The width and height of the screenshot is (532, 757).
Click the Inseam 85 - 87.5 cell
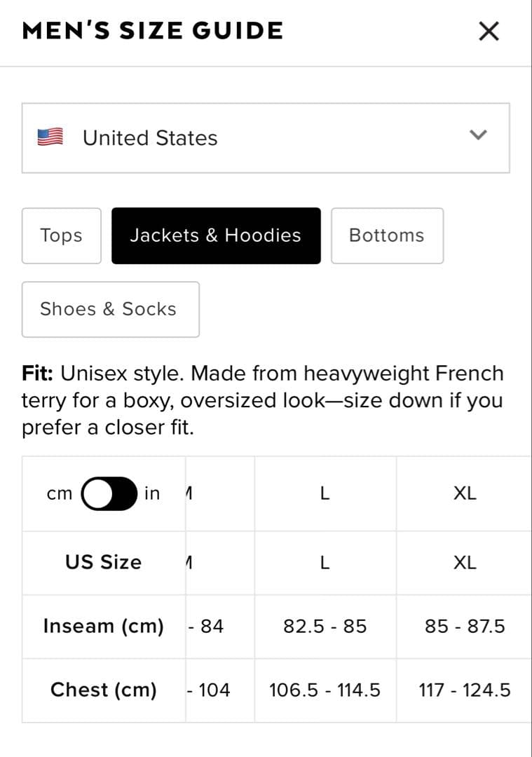(465, 626)
